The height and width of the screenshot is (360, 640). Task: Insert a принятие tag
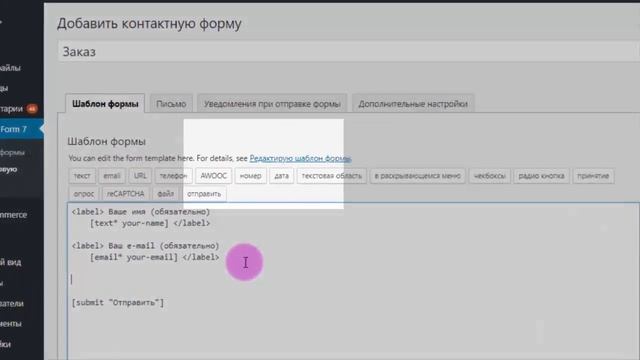pyautogui.click(x=593, y=176)
